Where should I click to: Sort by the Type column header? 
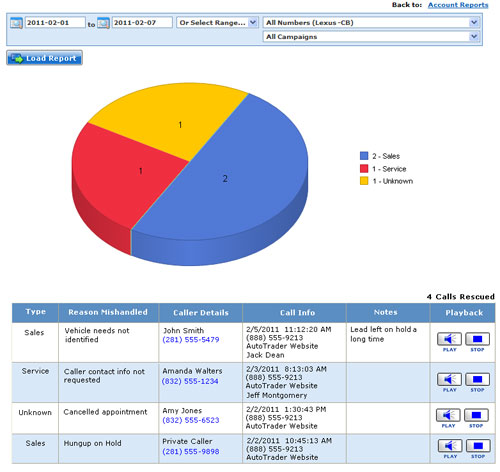tap(35, 313)
